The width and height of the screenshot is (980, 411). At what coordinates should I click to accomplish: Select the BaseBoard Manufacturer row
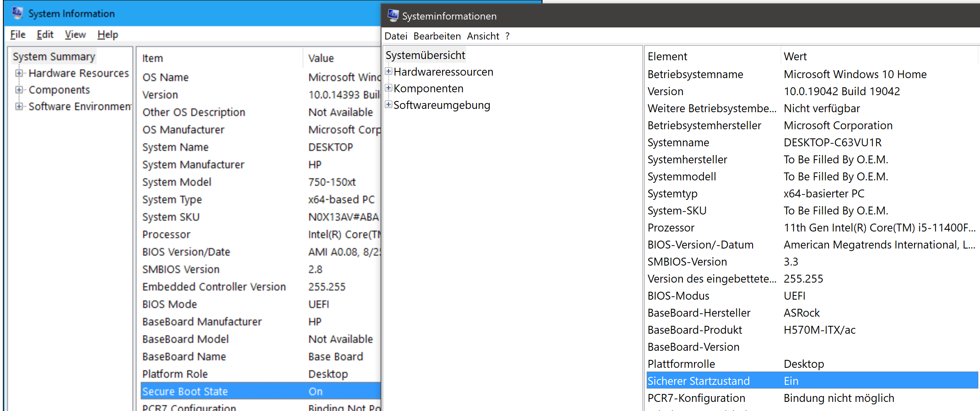(261, 322)
